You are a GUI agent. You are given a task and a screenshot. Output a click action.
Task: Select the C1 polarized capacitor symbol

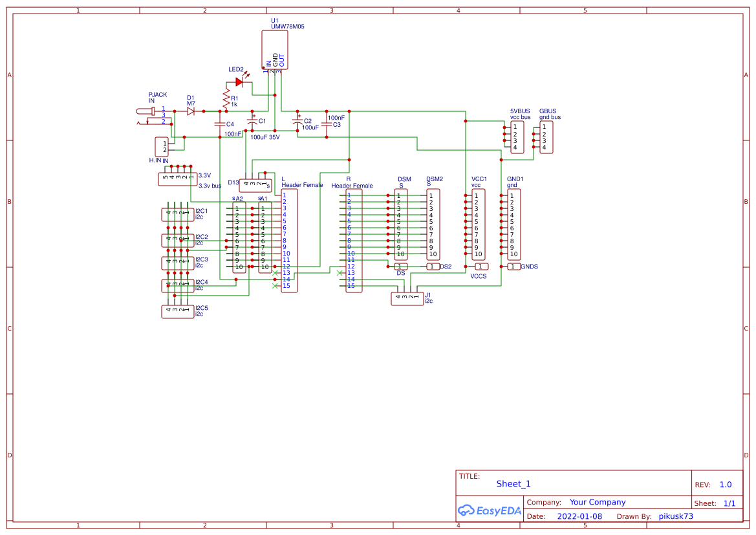(252, 120)
